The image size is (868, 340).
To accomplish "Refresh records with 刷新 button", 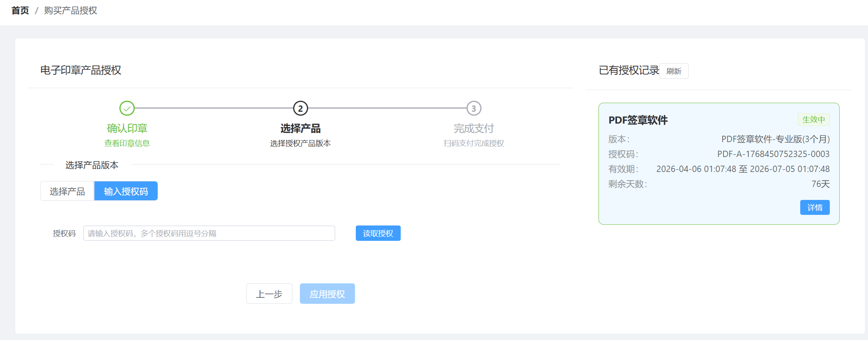I will click(673, 71).
